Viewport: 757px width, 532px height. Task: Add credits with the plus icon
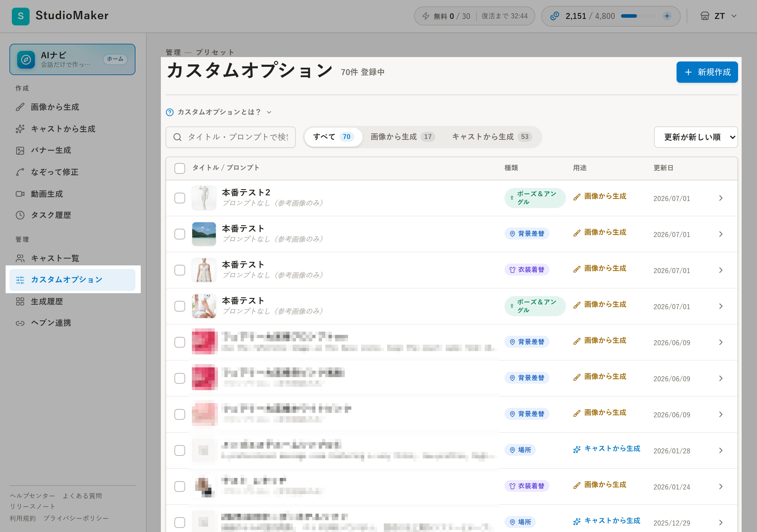click(667, 16)
